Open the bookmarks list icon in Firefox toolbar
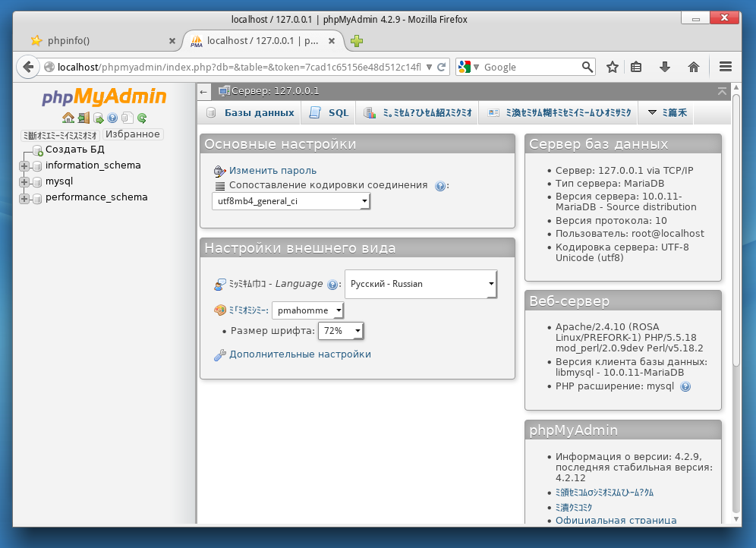 point(636,67)
